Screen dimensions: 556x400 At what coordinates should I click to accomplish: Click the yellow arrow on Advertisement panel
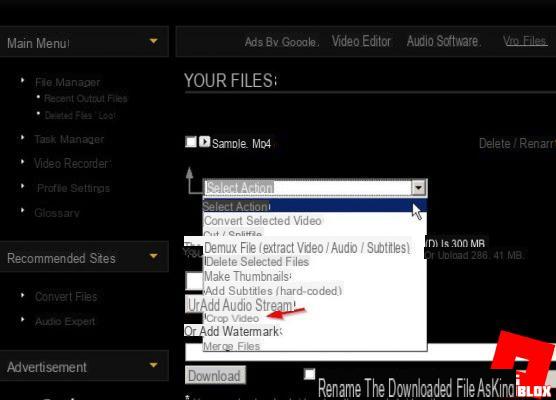pos(153,365)
